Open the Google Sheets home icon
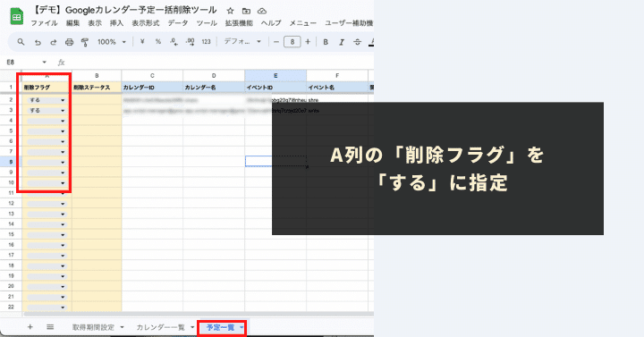Screen dimensions: 644x337 (16, 16)
